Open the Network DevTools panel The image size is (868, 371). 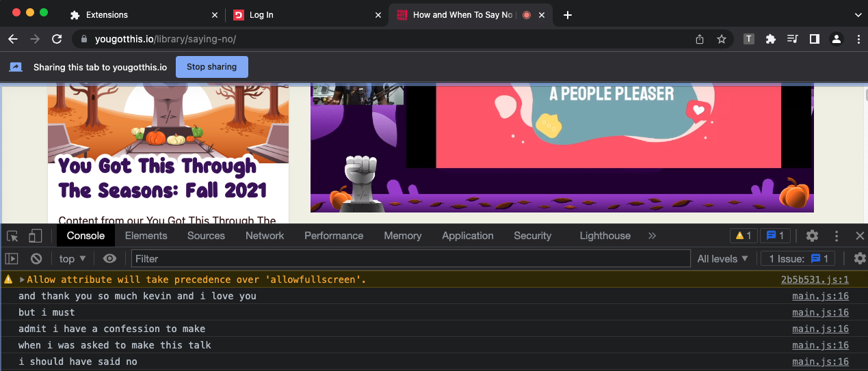point(265,236)
